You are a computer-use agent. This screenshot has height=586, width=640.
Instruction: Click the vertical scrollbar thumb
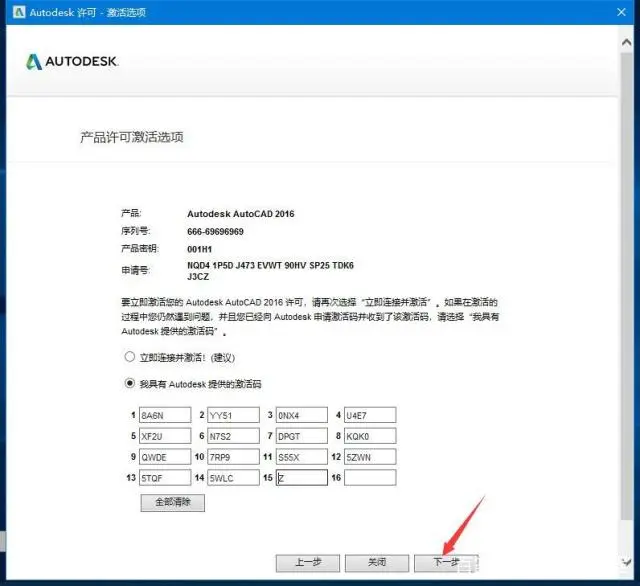click(x=627, y=286)
